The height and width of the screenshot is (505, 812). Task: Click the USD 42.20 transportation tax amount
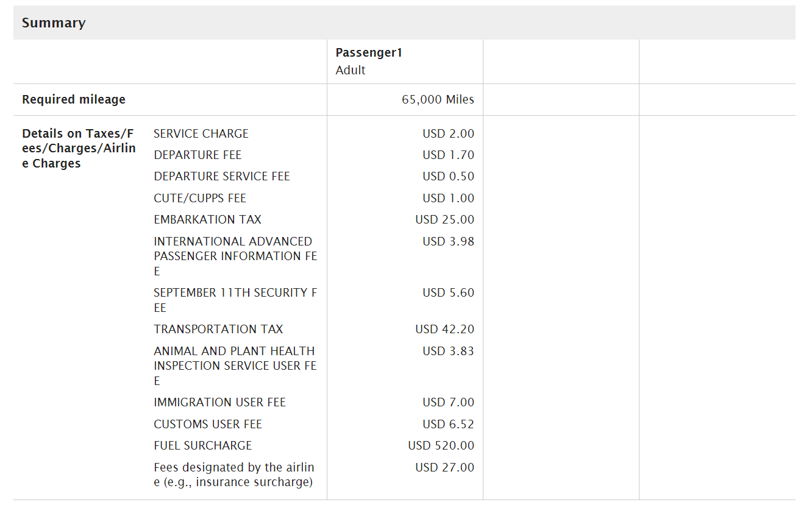[444, 329]
